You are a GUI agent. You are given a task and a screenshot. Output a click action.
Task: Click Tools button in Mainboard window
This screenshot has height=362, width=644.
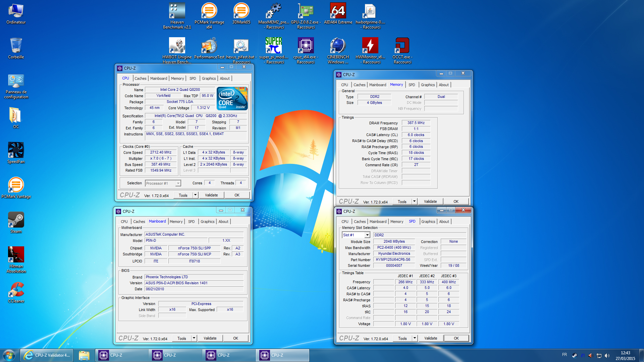181,338
